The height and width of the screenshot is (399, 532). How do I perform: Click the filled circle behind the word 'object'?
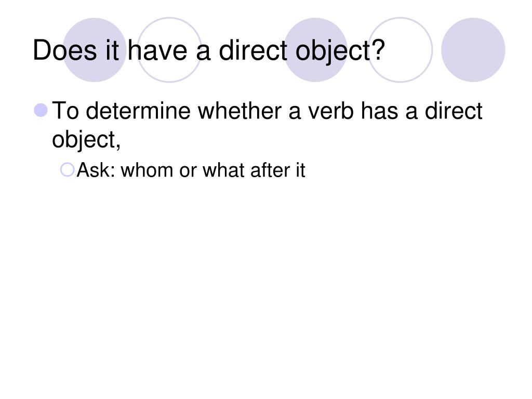pos(315,50)
